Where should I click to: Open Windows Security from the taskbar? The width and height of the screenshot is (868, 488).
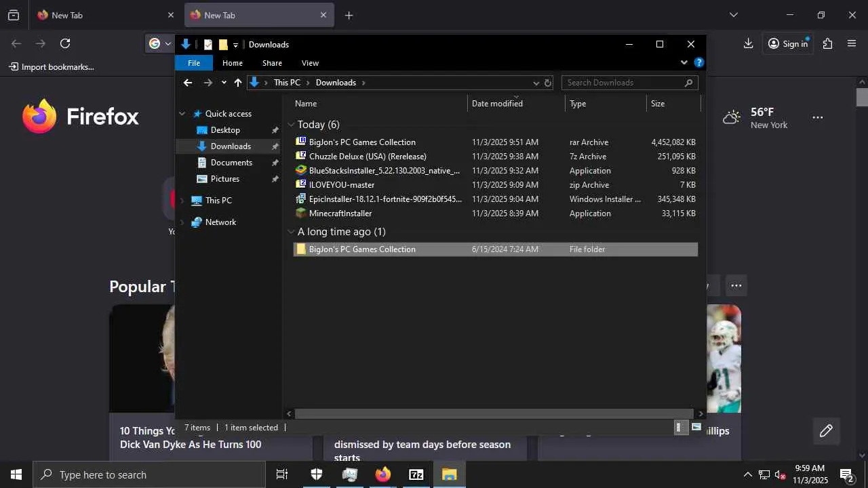[317, 474]
